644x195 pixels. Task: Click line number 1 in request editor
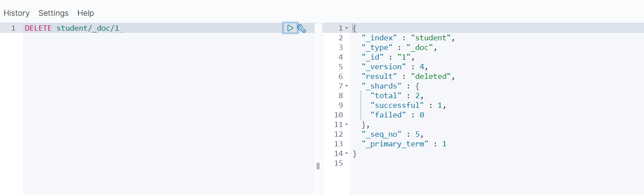point(13,28)
